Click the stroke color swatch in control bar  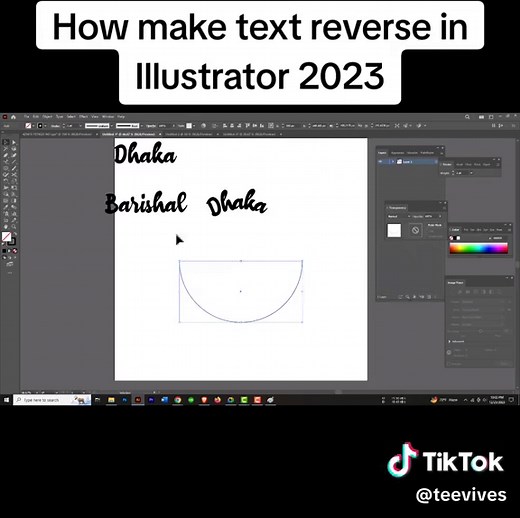pyautogui.click(x=40, y=126)
